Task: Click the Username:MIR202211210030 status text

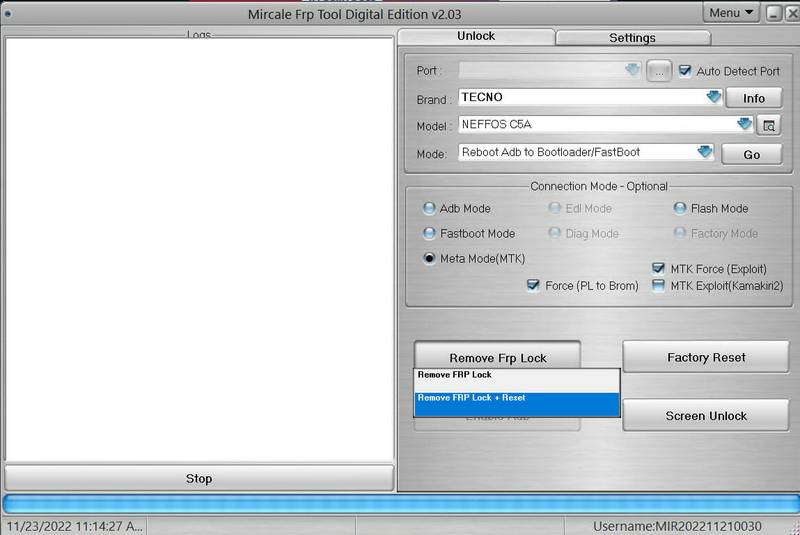Action: 677,526
